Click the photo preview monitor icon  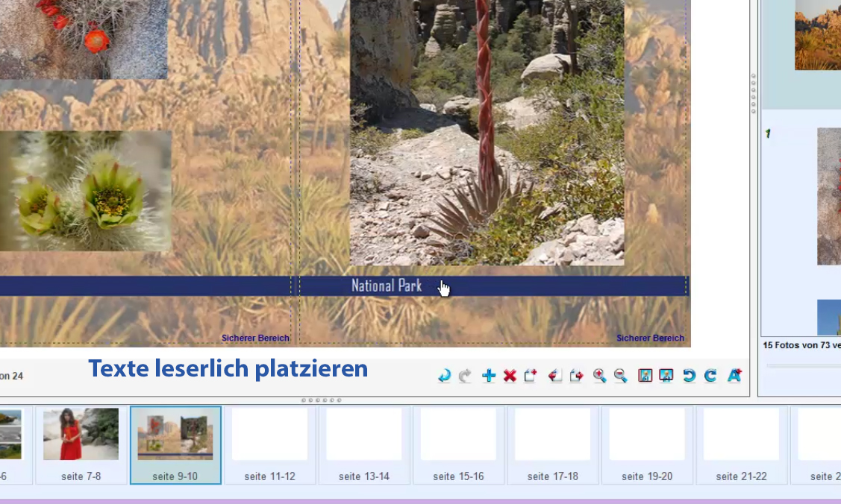click(666, 376)
